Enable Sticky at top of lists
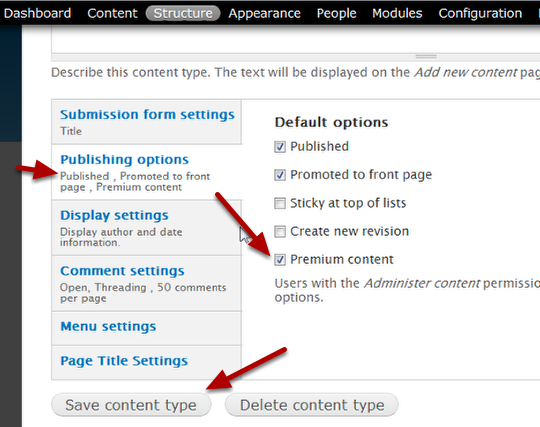The height and width of the screenshot is (427, 540). 280,204
